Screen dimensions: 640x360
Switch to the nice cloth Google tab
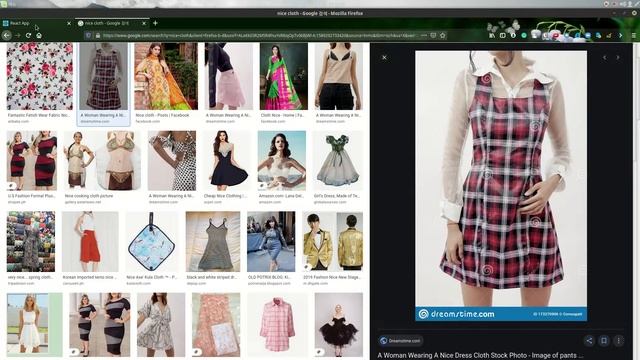click(x=111, y=23)
